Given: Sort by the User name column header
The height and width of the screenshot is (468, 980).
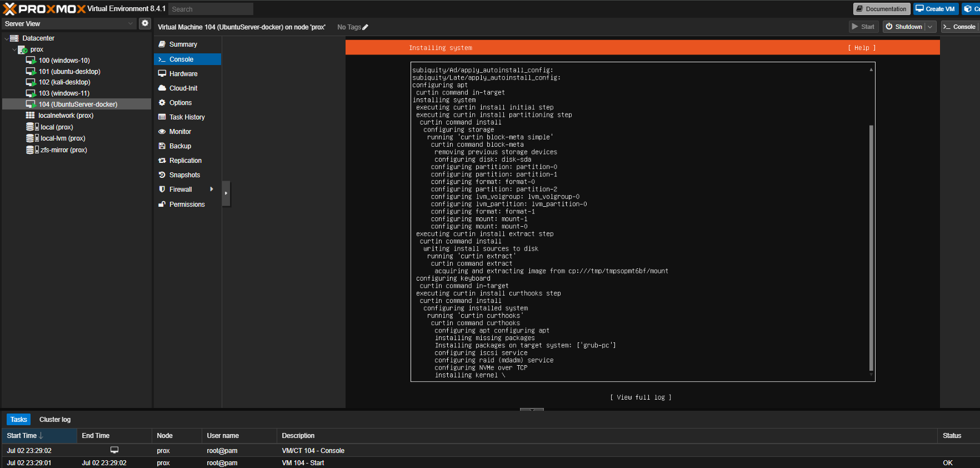Looking at the screenshot, I should 239,435.
